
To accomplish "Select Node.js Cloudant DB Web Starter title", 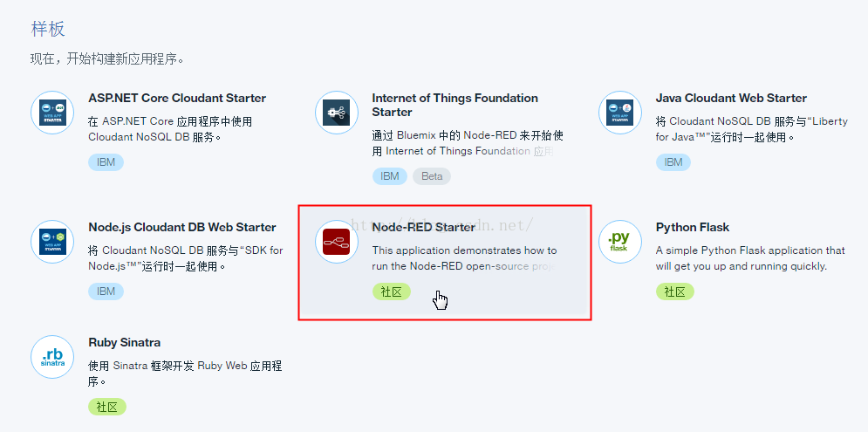I will point(182,227).
